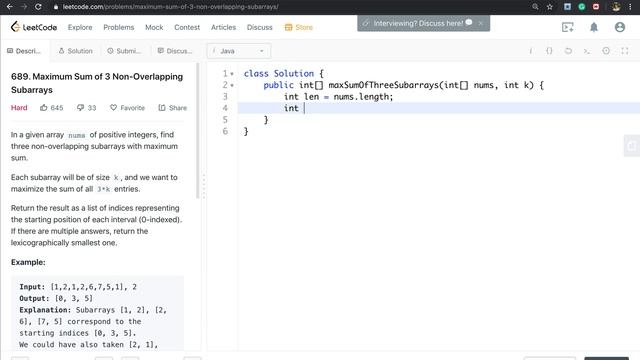This screenshot has height=360, width=640.
Task: Open the Store link
Action: click(x=299, y=27)
